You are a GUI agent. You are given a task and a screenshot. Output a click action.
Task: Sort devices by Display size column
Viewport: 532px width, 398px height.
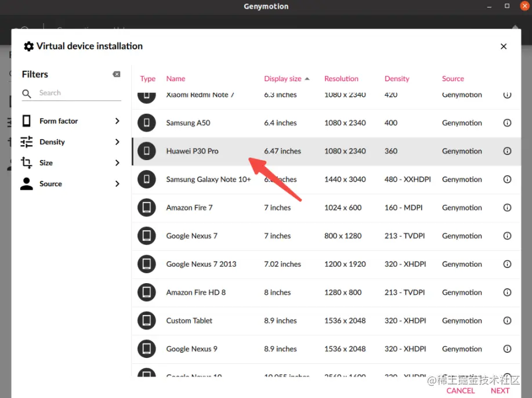[283, 79]
